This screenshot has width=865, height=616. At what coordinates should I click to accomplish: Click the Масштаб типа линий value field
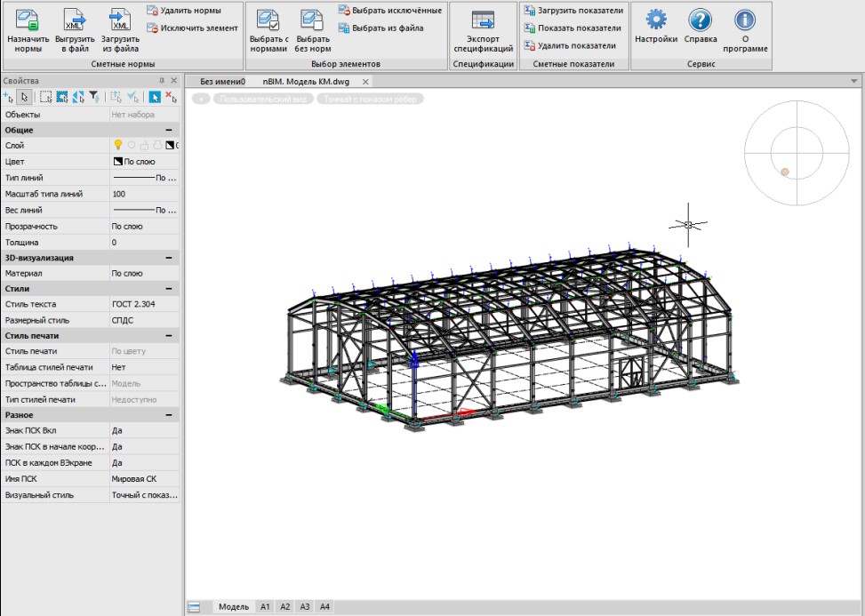coord(143,194)
